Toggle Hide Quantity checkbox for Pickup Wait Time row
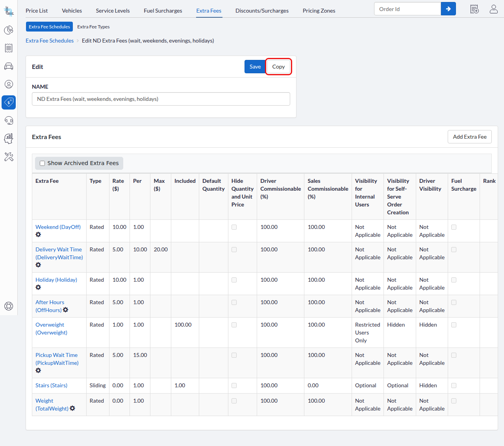 [234, 355]
